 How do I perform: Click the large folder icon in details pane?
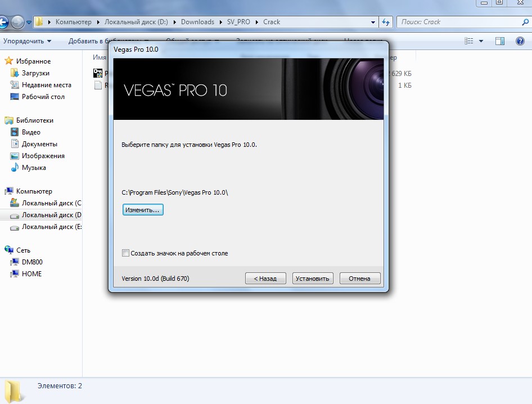(14, 392)
